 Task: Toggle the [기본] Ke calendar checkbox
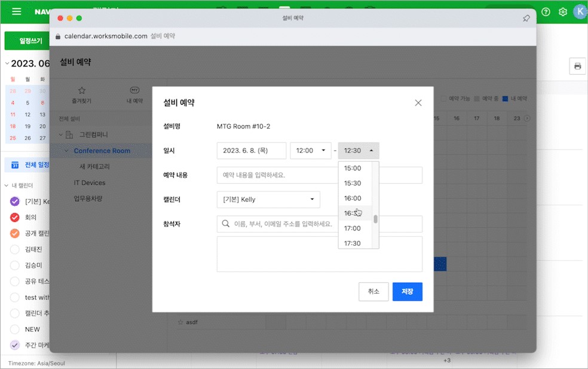click(14, 202)
